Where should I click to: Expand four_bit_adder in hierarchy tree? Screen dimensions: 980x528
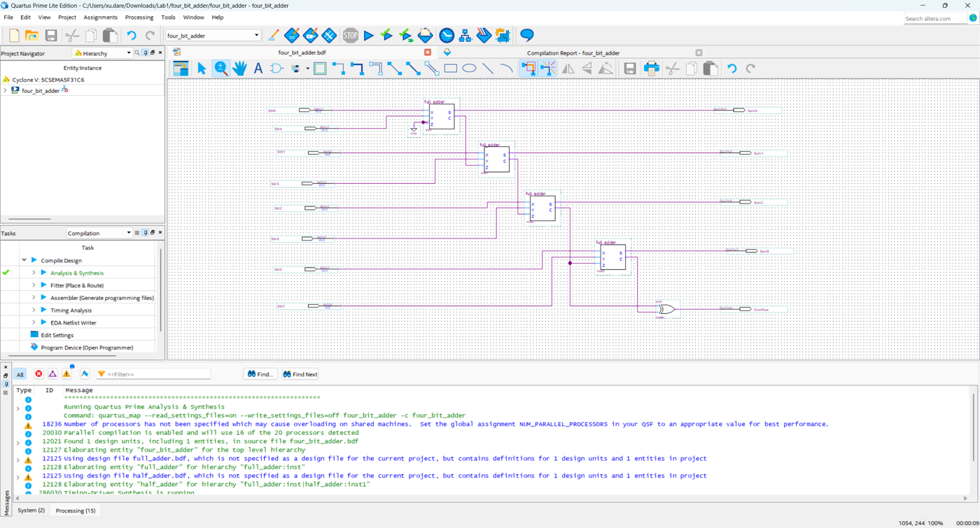pos(6,91)
